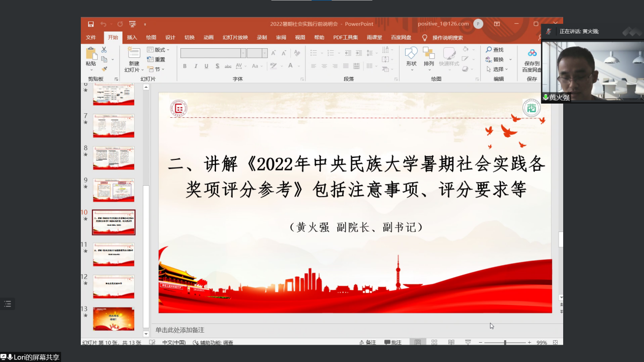
Task: Expand the Layout (版式) dropdown
Action: click(x=158, y=50)
